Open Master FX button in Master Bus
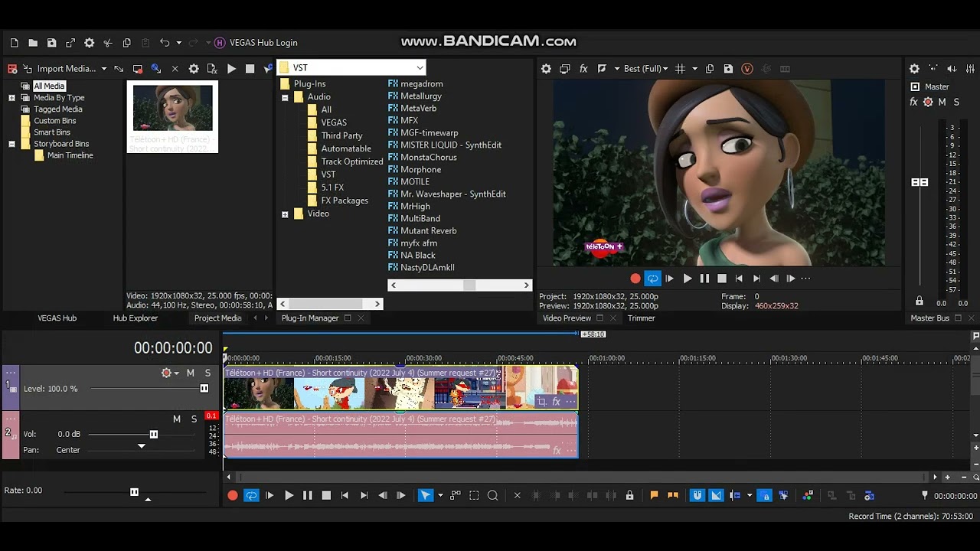980x551 pixels. pos(913,102)
